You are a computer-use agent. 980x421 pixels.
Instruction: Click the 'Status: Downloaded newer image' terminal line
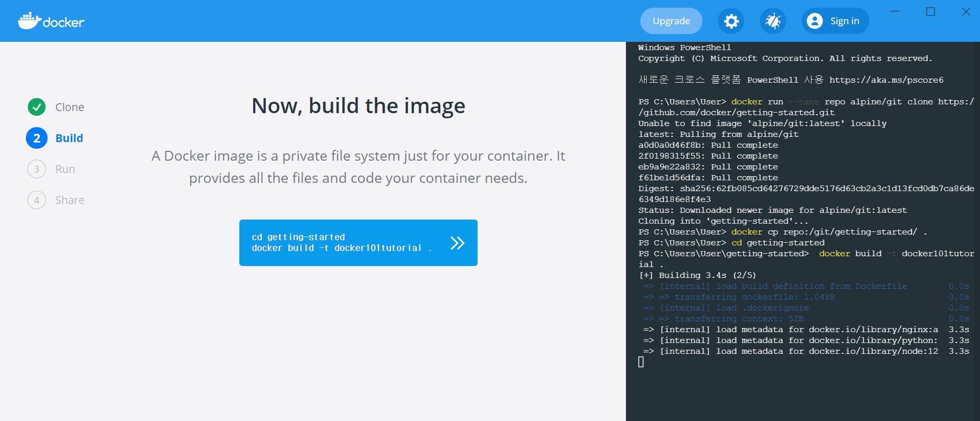click(x=773, y=210)
